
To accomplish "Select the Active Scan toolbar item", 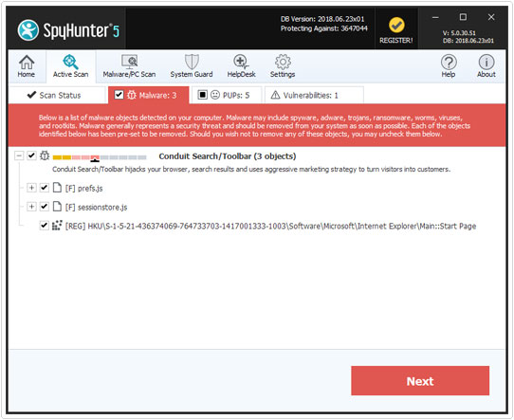I will point(70,66).
